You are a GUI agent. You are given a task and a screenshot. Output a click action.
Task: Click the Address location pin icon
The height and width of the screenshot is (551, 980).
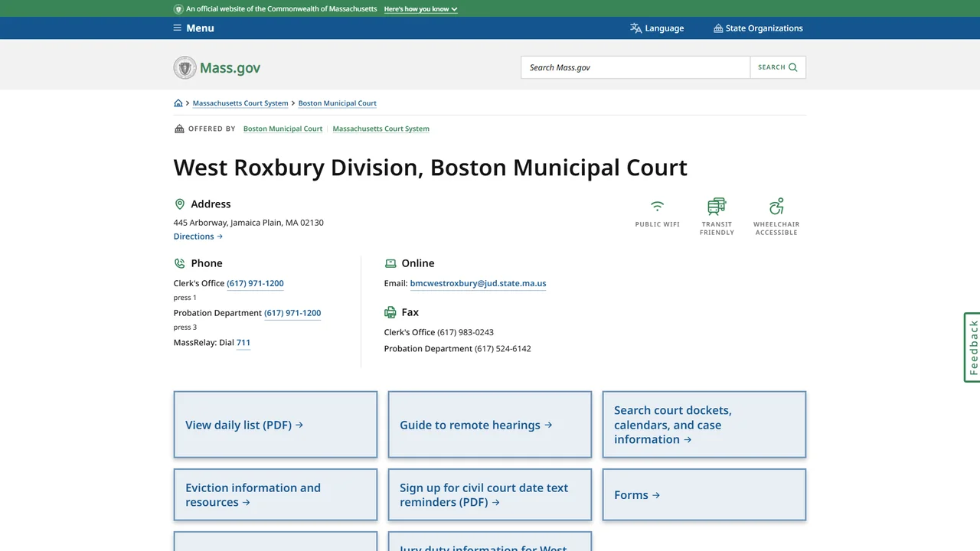(x=180, y=204)
